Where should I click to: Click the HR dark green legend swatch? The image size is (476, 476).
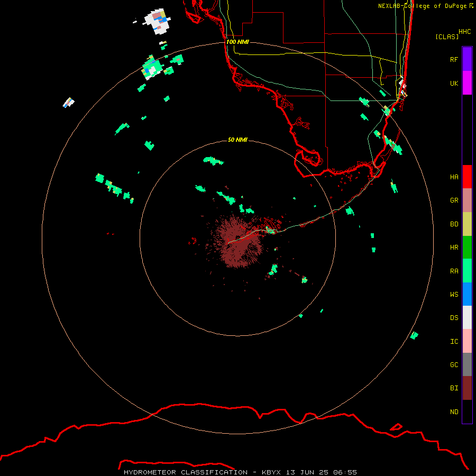click(467, 248)
